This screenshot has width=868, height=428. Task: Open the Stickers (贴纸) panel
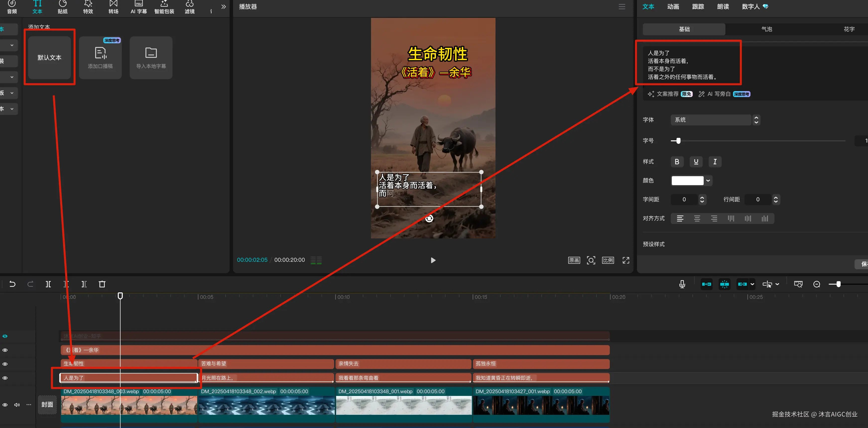(x=63, y=7)
